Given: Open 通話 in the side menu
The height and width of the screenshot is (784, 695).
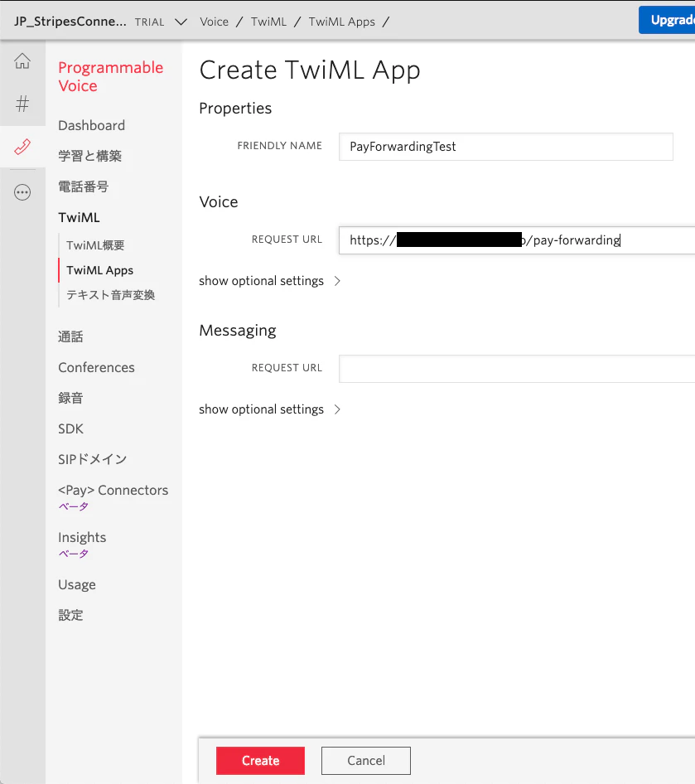Looking at the screenshot, I should (70, 336).
